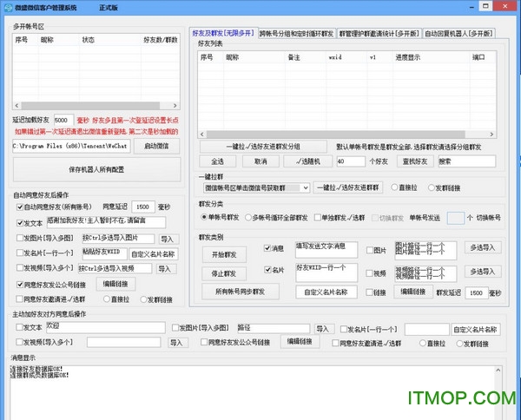Click 一键拉√选好友进群发分组 button
This screenshot has height=420, width=521.
pyautogui.click(x=263, y=147)
